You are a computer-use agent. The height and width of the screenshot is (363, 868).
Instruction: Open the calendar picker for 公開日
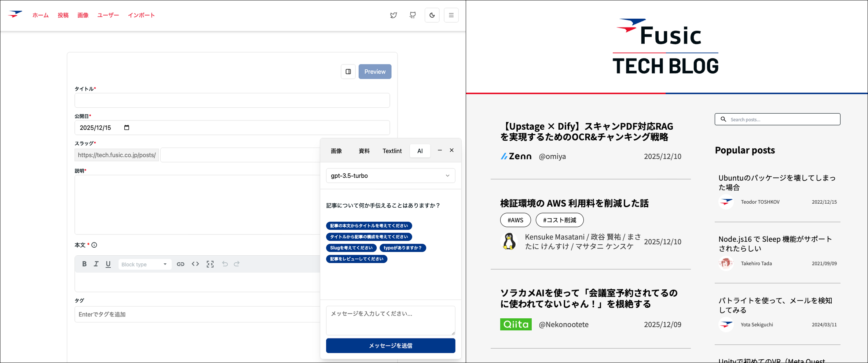126,127
